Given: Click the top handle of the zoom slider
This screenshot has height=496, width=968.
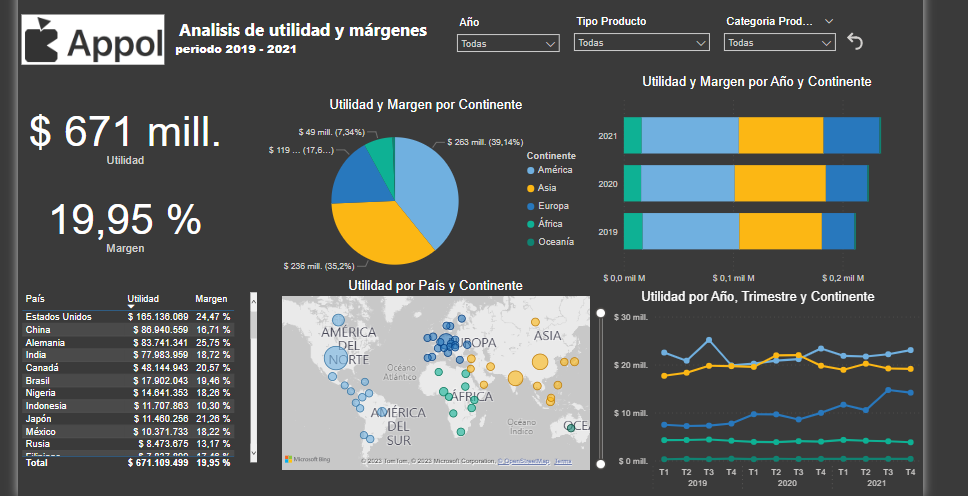Looking at the screenshot, I should (601, 313).
